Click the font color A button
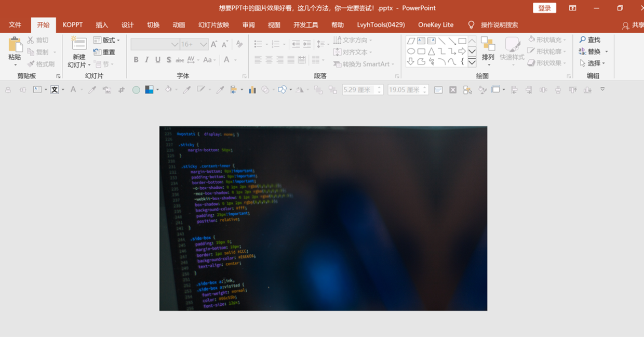Screen dimensions: 644x337 pos(227,60)
